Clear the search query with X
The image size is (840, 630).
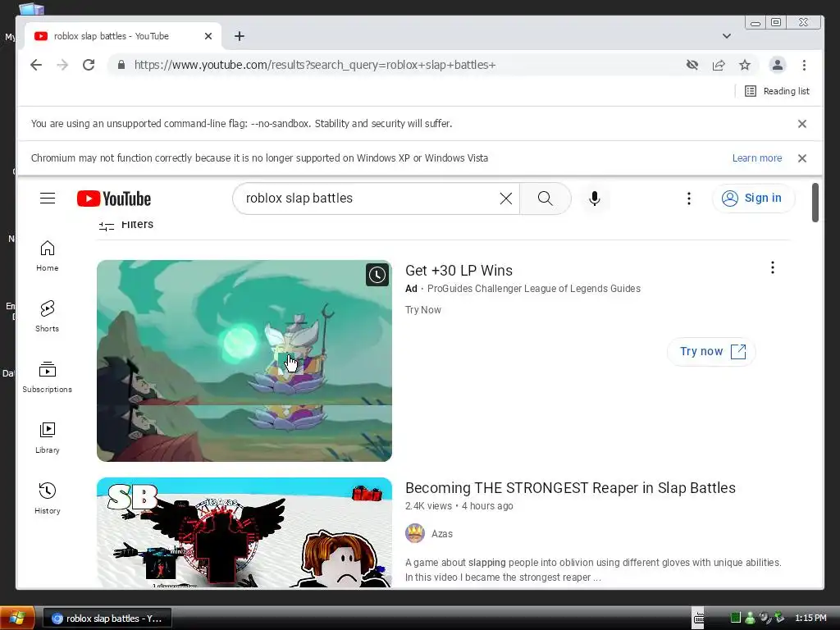point(505,199)
